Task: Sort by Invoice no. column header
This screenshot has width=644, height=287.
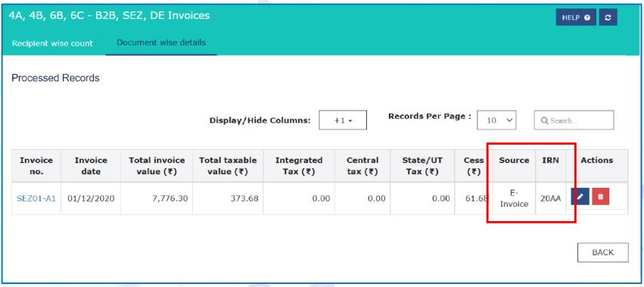Action: tap(36, 166)
